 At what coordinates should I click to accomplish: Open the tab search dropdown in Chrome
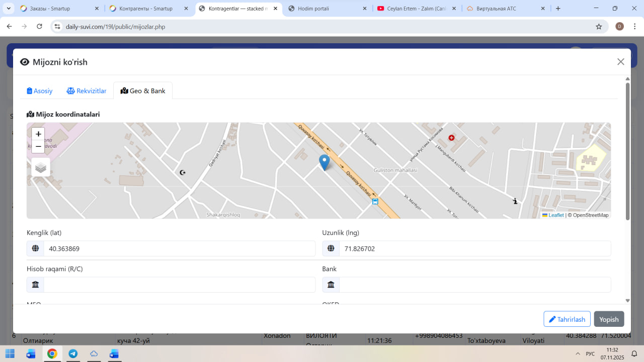coord(9,9)
